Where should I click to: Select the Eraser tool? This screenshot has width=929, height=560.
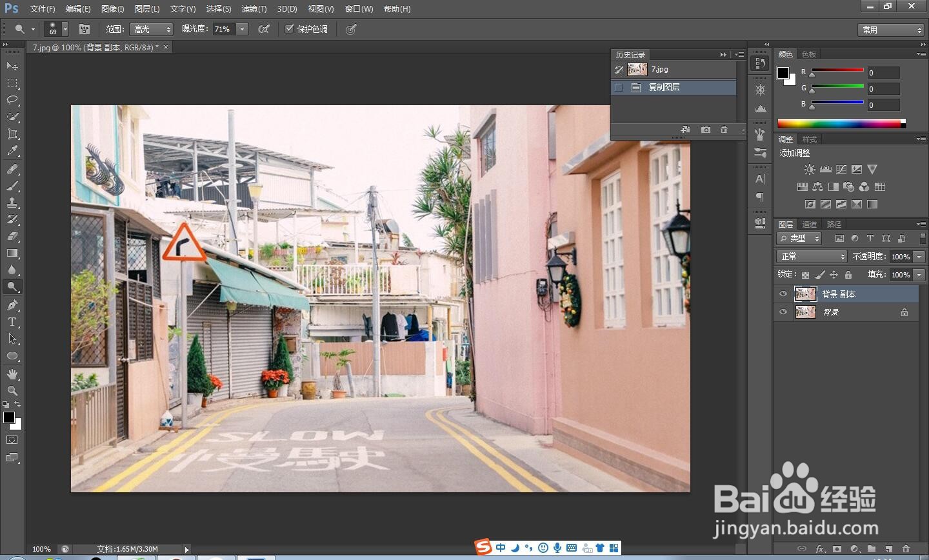[12, 236]
